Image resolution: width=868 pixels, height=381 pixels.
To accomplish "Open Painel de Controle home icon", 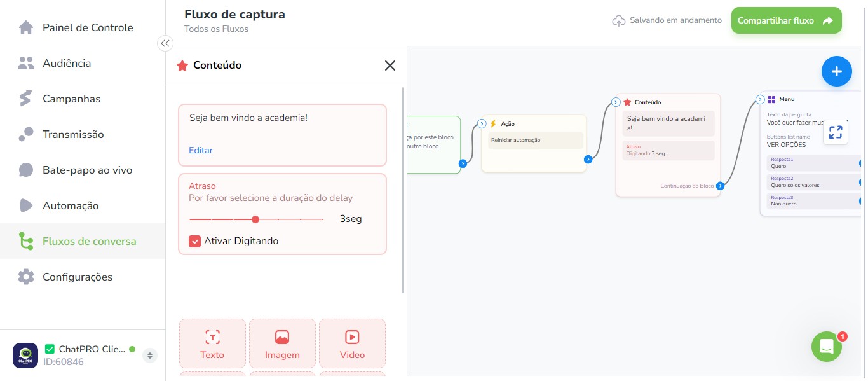I will pos(26,27).
